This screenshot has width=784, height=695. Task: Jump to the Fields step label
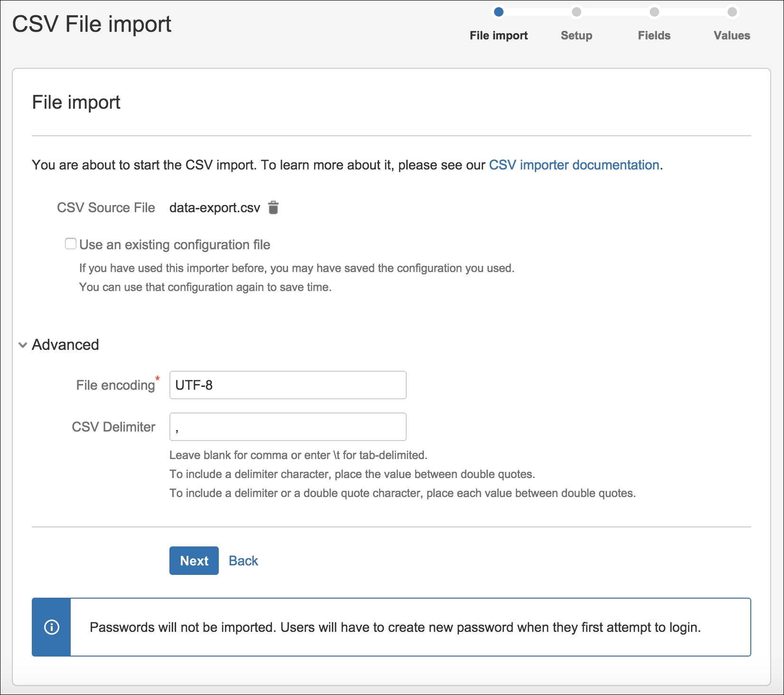[x=654, y=36]
